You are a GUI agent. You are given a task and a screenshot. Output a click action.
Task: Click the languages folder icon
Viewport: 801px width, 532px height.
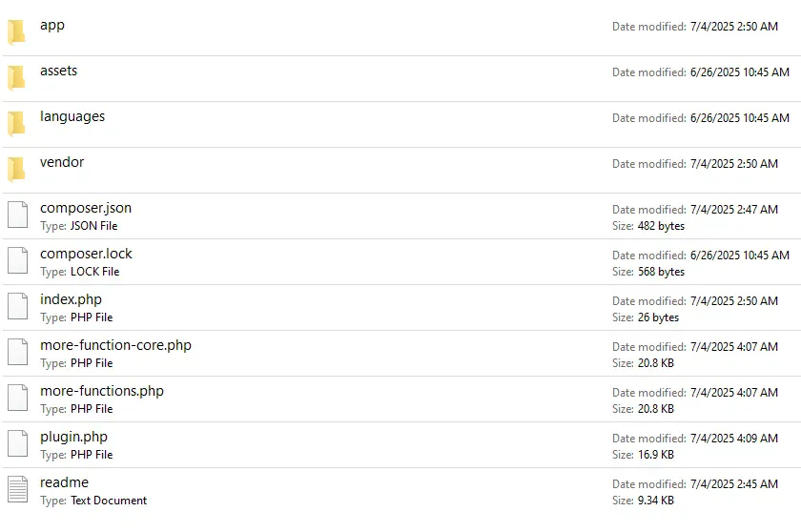(x=16, y=124)
